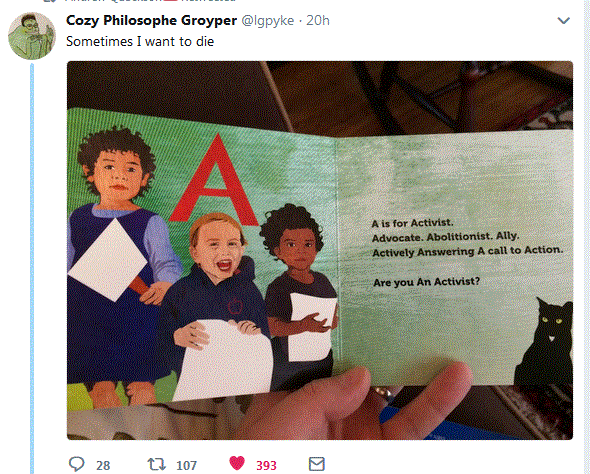Retweet using the retweet arrows icon
Viewport: 590px width, 474px height.
click(x=156, y=464)
